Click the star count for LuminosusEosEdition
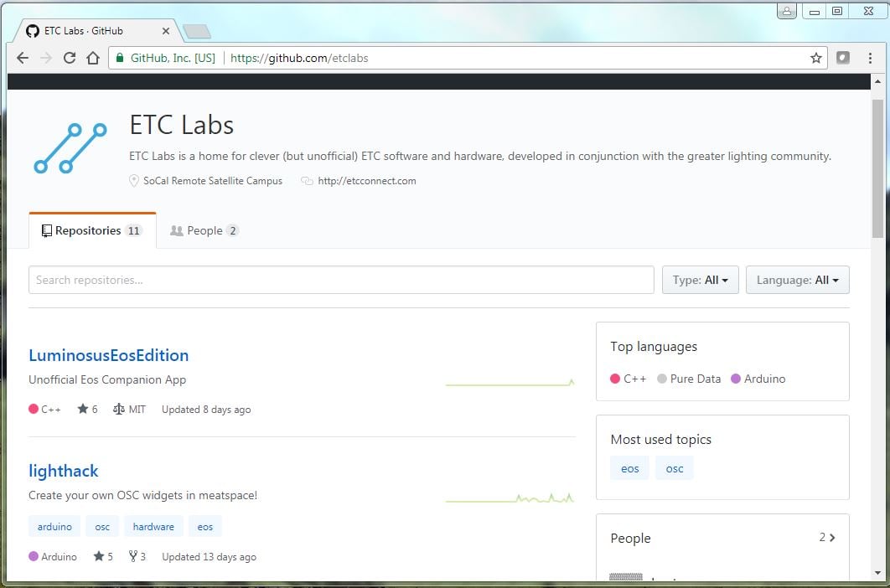 click(87, 410)
